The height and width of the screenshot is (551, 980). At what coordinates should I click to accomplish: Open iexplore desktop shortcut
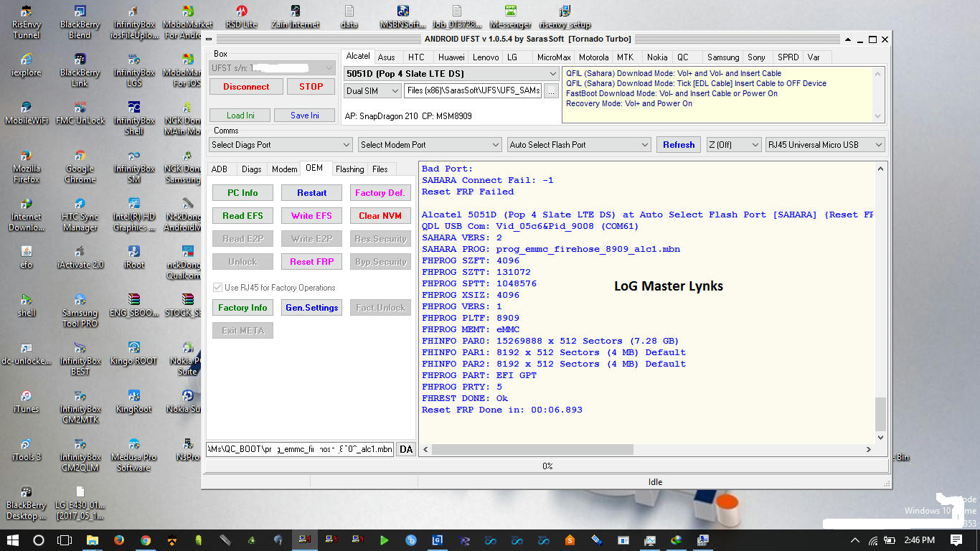click(x=27, y=65)
